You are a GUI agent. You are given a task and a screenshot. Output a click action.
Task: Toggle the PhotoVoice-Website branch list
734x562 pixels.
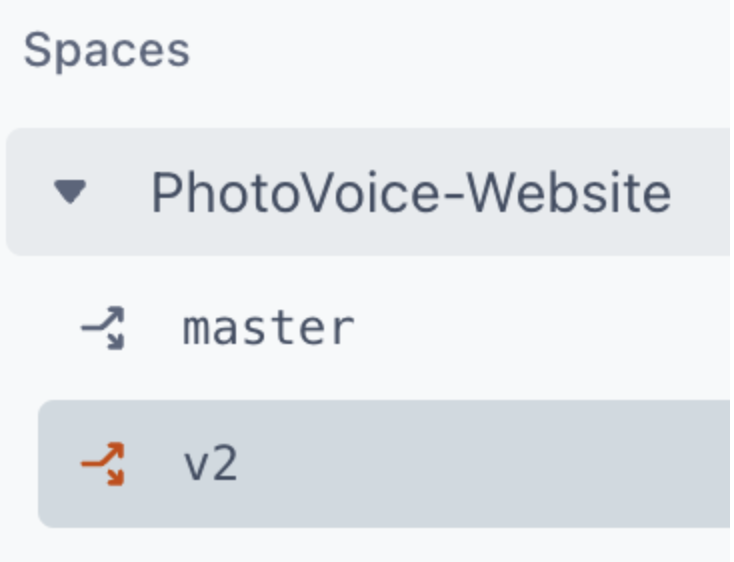[x=70, y=192]
